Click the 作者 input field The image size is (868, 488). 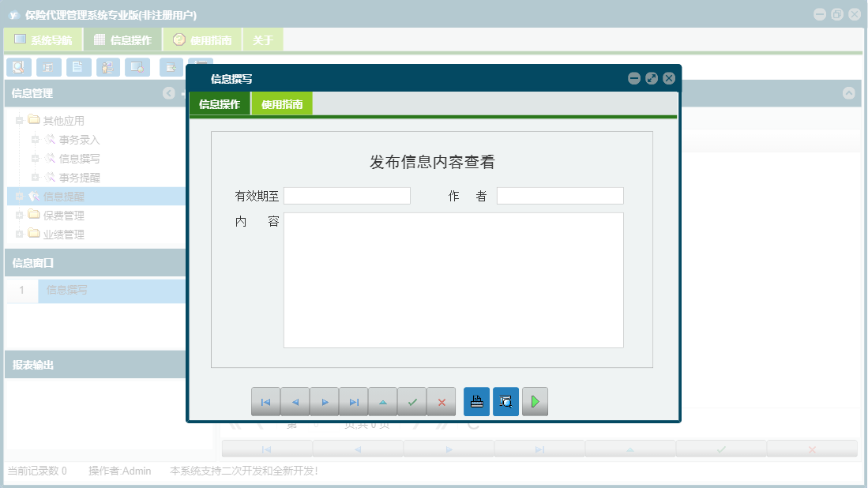(x=560, y=196)
